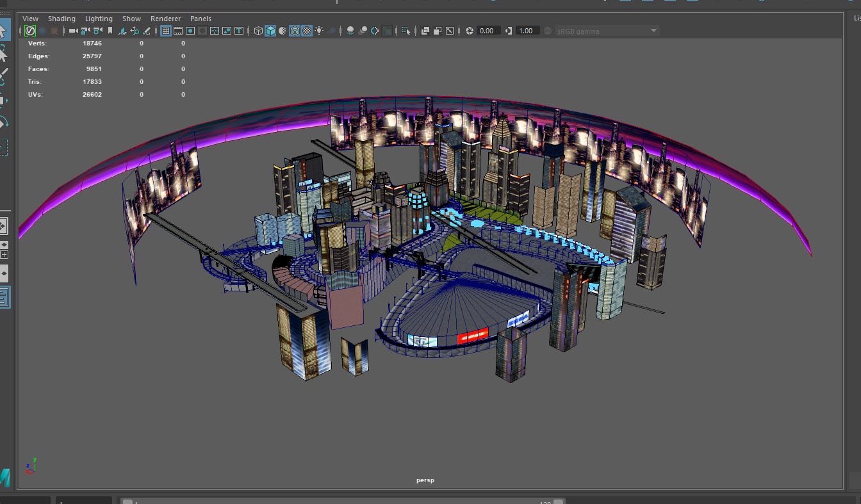This screenshot has width=861, height=504.
Task: Click the gamma contrast icon
Action: tap(509, 31)
